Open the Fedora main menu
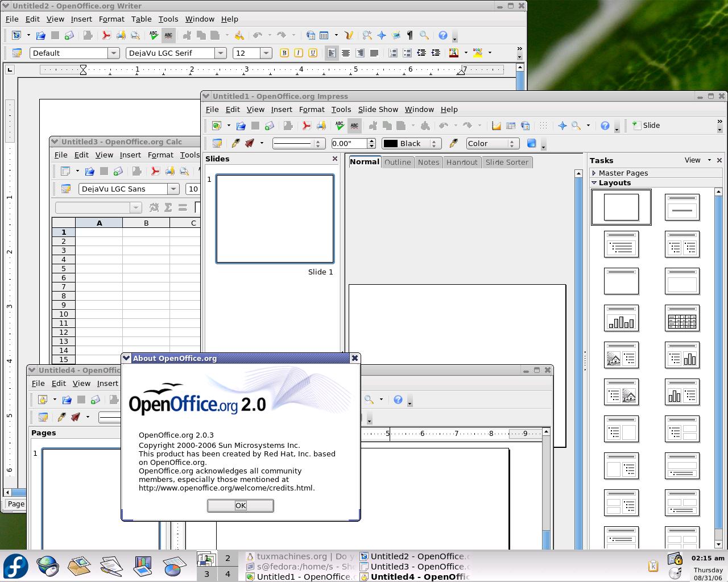 coord(16,566)
